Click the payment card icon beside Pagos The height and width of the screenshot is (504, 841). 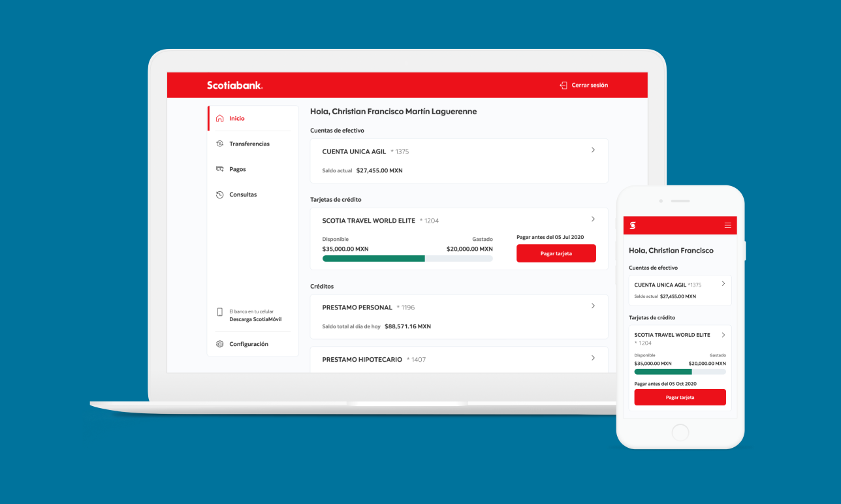point(220,169)
